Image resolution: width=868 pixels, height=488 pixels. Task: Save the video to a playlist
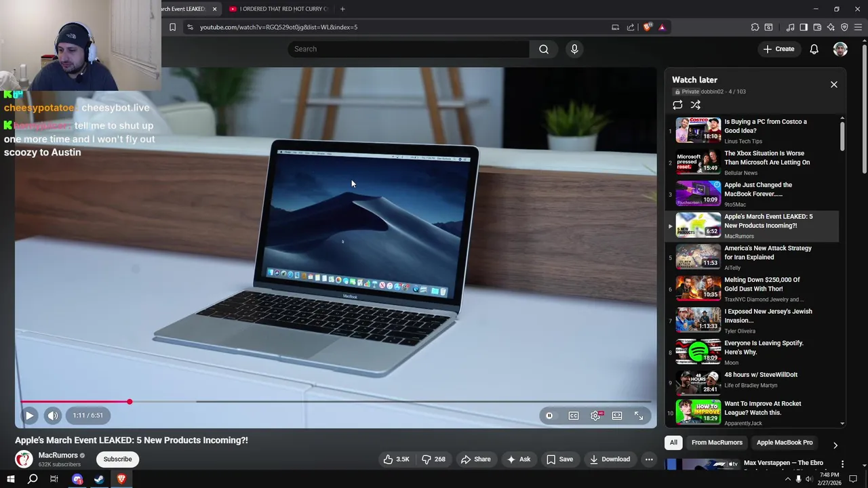(x=560, y=459)
